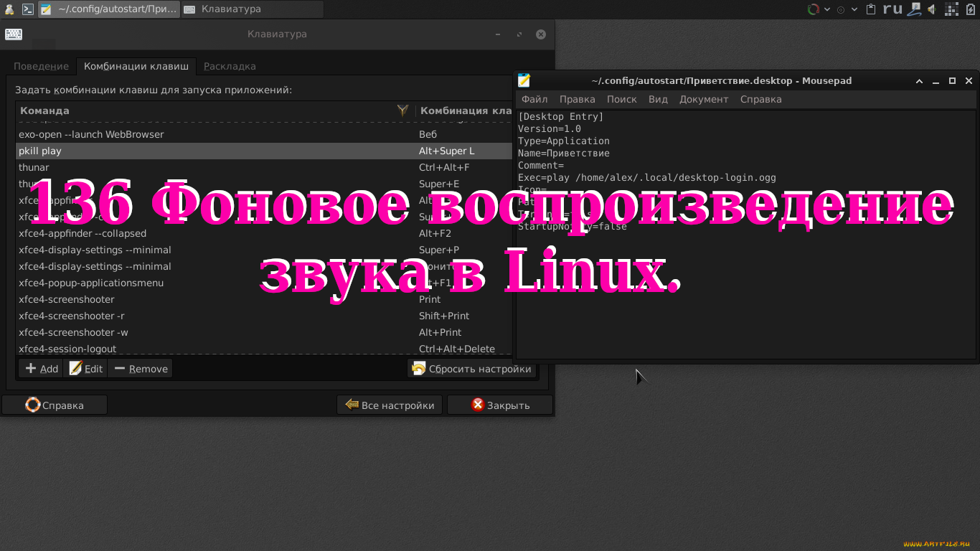980x551 pixels.
Task: Edit the selected shortcut
Action: pyautogui.click(x=85, y=369)
